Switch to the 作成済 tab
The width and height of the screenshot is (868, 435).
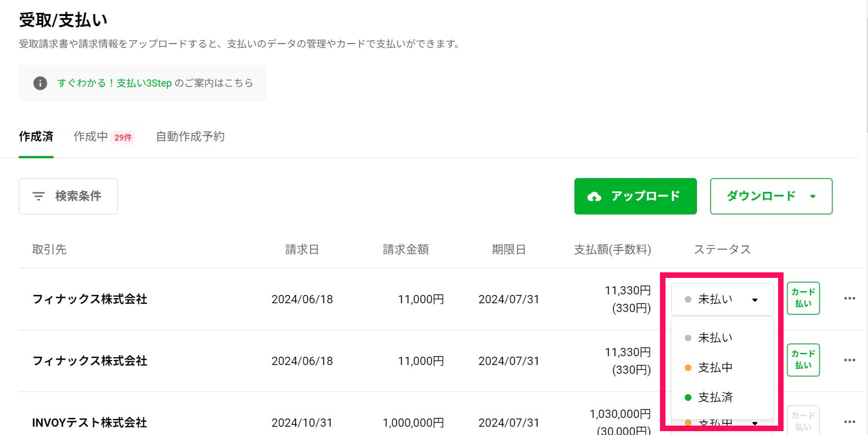[x=36, y=137]
